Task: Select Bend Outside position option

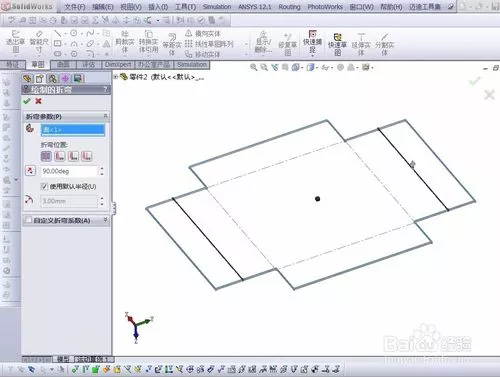Action: coord(87,156)
